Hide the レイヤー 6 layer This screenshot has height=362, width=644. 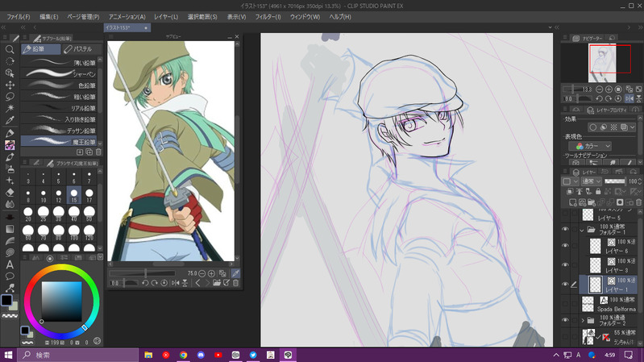565,246
